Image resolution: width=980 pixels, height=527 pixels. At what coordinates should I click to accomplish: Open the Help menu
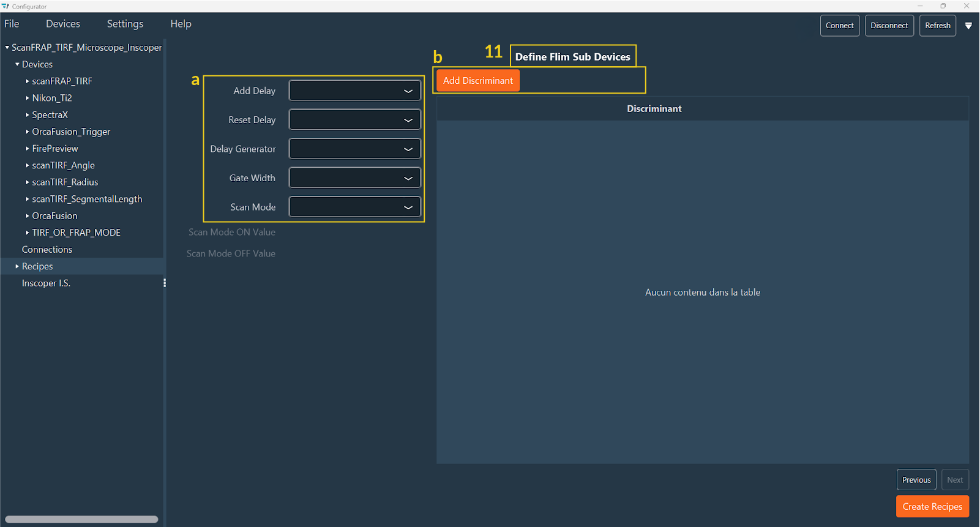(x=181, y=24)
